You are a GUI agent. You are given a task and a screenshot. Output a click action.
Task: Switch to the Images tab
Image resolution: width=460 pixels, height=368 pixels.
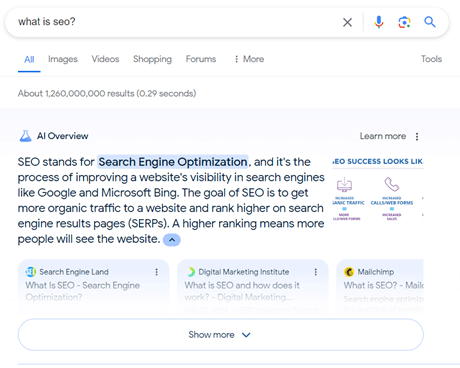coord(63,59)
